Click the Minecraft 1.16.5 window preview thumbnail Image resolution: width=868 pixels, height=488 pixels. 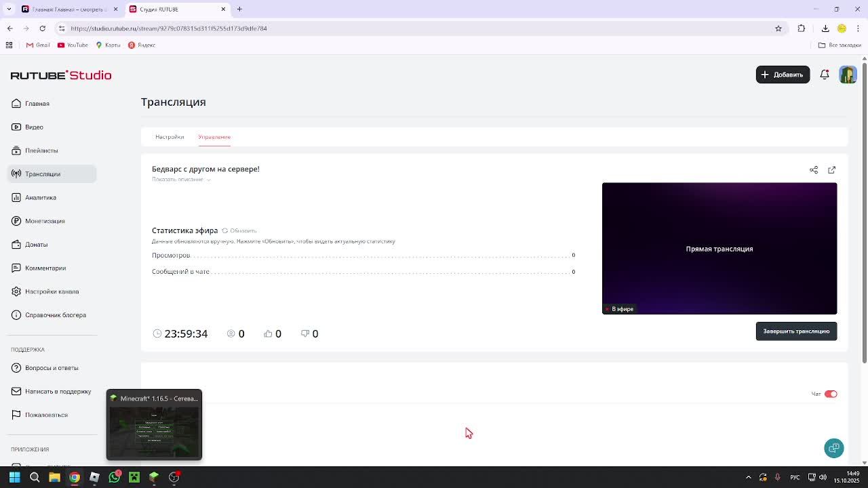tap(154, 425)
